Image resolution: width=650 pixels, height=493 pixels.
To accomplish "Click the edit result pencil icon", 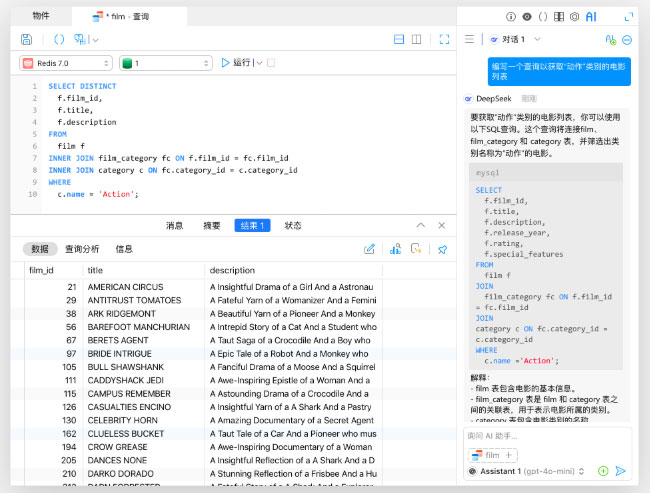I will (369, 249).
